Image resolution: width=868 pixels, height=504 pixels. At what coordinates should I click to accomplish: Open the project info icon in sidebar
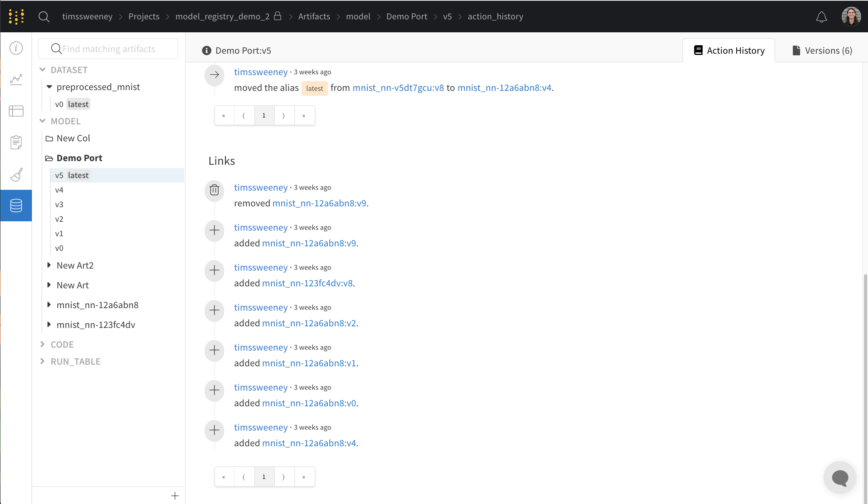pos(16,48)
